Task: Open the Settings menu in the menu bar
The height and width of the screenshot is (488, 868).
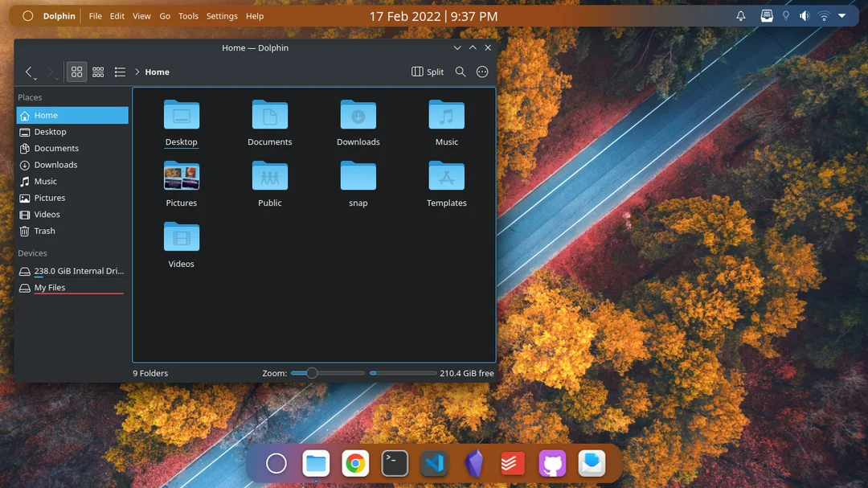Action: pos(221,15)
